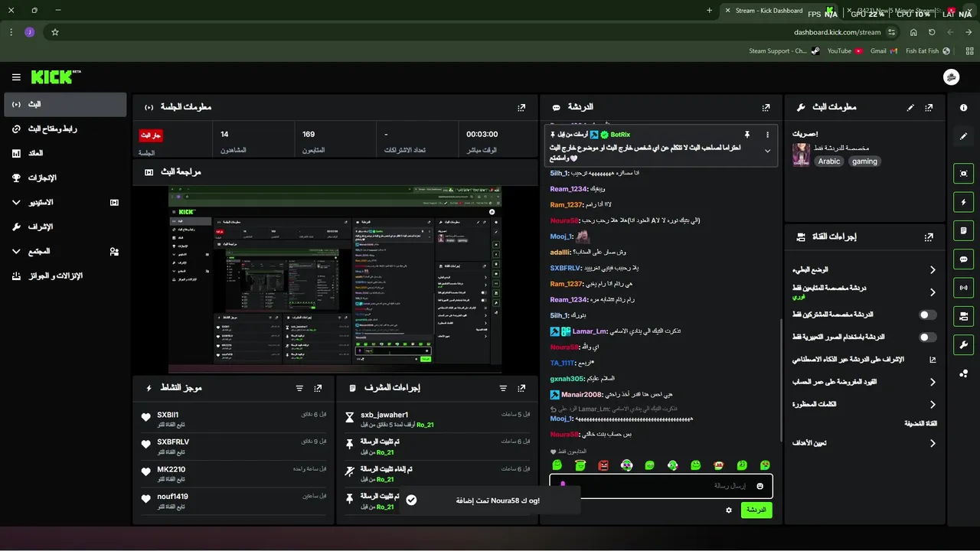Open الإنزالات و الجوائز in the sidebar
Viewport: 980px width, 551px height.
pyautogui.click(x=65, y=275)
